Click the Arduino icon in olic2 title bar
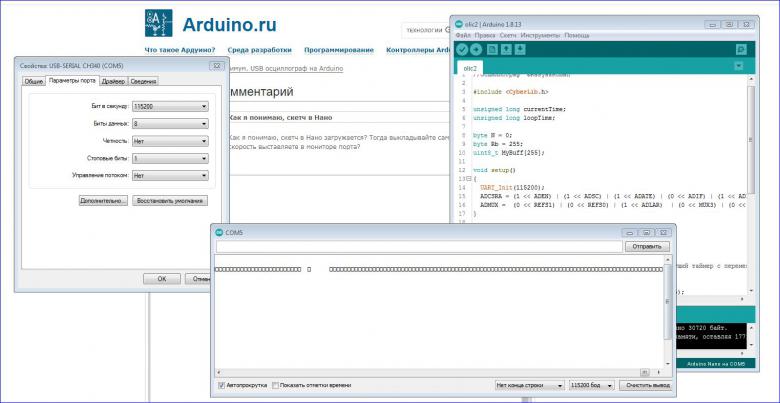780x403 pixels. click(458, 24)
